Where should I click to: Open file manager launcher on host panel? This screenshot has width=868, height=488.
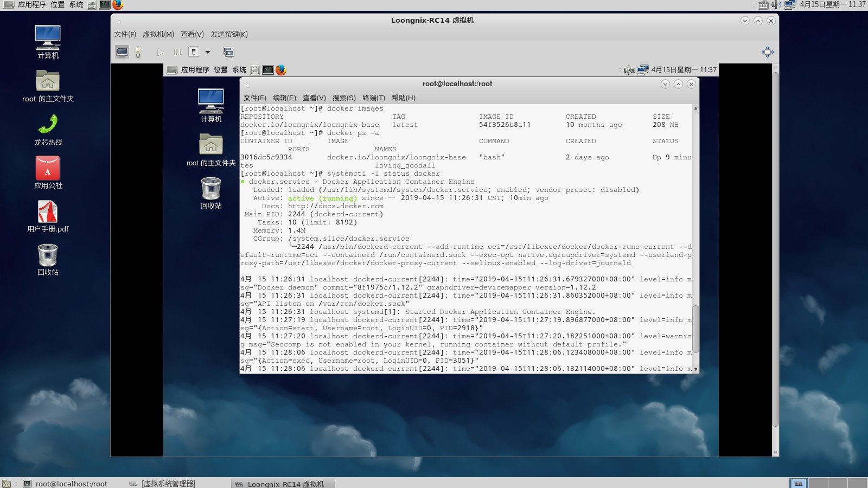(92, 5)
